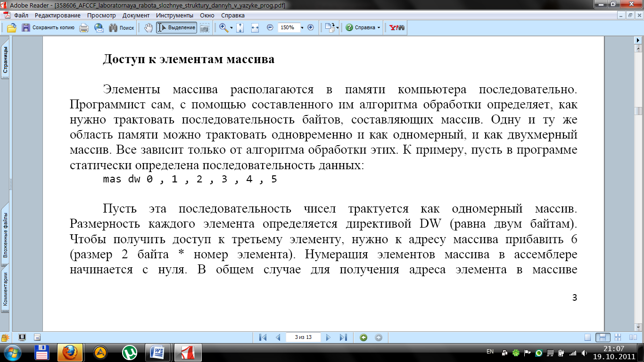
Task: Click the Fit Width icon
Action: pos(255,28)
